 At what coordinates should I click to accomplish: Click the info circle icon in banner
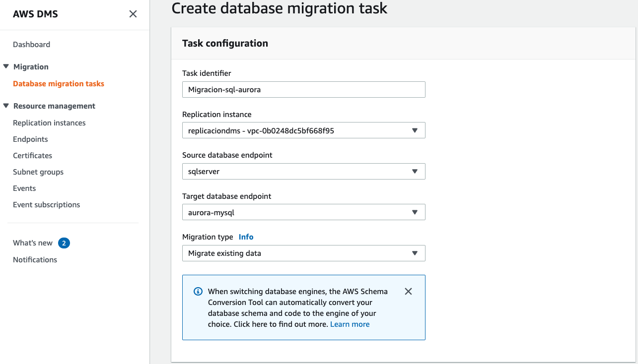pos(198,292)
